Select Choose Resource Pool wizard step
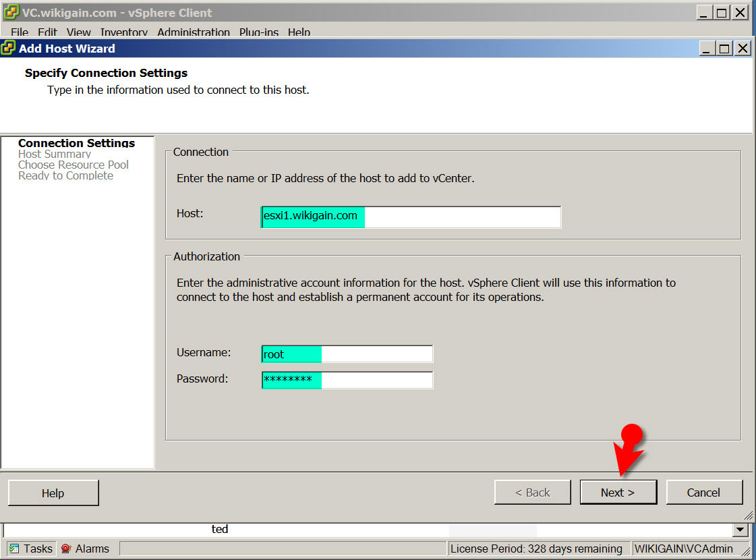The width and height of the screenshot is (756, 560). pyautogui.click(x=74, y=165)
